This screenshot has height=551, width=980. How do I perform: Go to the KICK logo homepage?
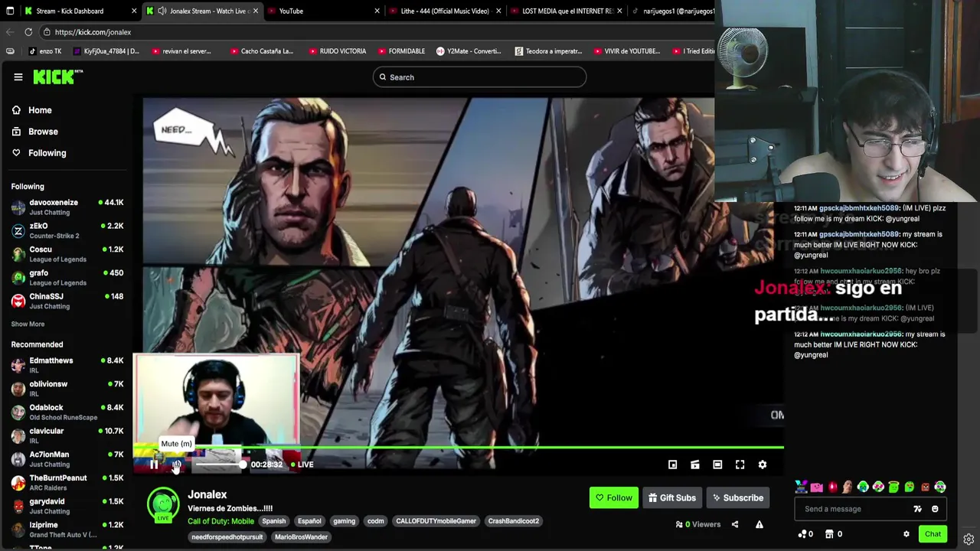pyautogui.click(x=57, y=77)
